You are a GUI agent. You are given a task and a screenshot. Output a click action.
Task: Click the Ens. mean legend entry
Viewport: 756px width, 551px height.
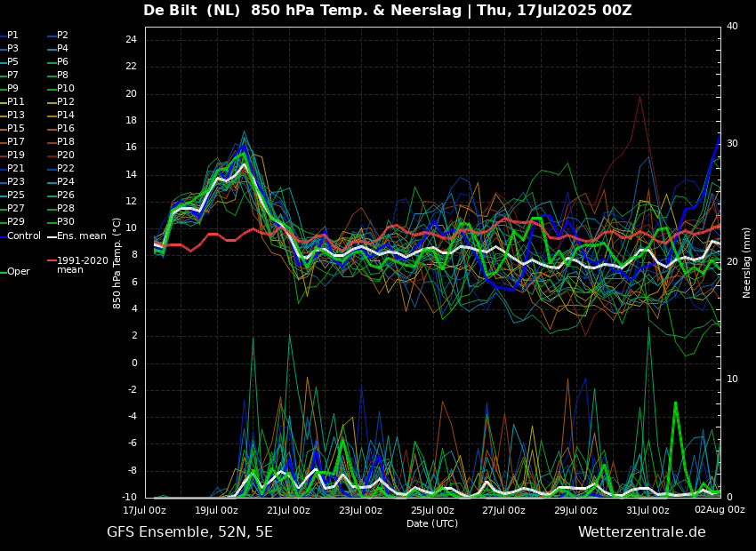[76, 236]
